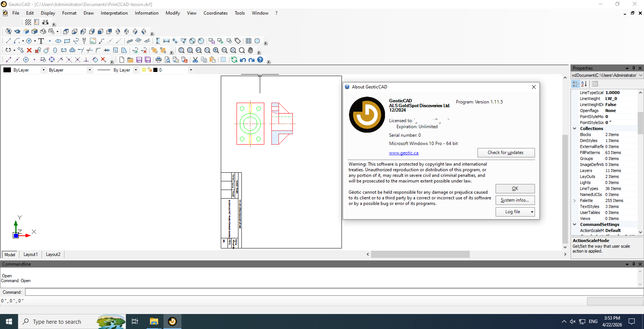The image size is (644, 329).
Task: Insert an image with the picture tool
Action: (93, 41)
